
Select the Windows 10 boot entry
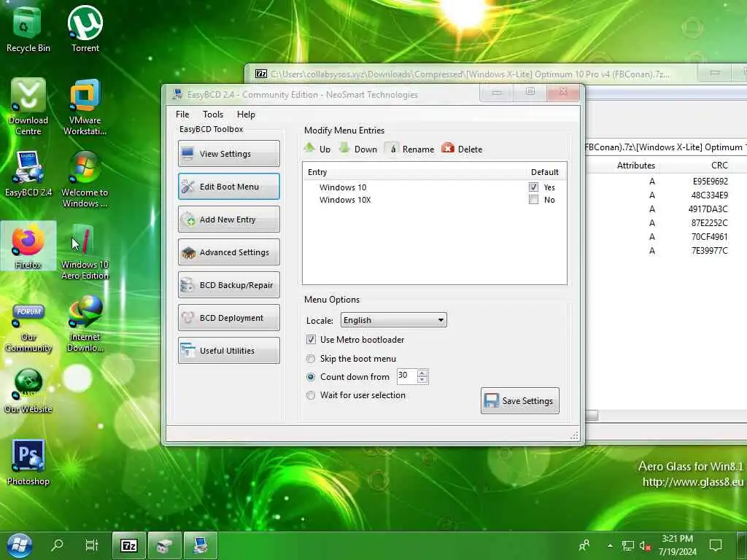pos(343,187)
